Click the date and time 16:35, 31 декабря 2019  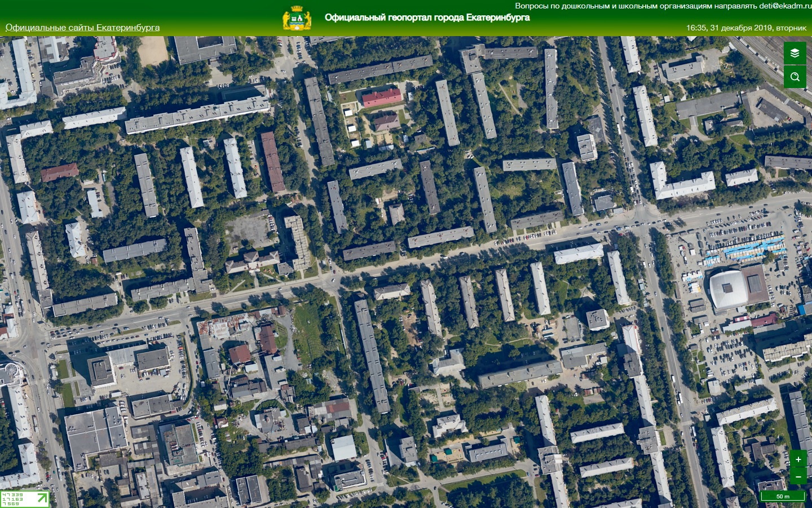coord(746,28)
